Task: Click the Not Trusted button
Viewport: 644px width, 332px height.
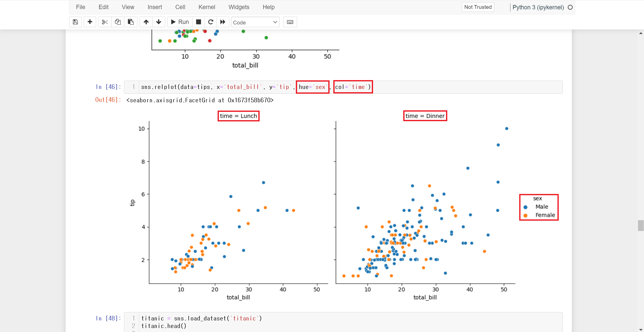Action: (x=478, y=7)
